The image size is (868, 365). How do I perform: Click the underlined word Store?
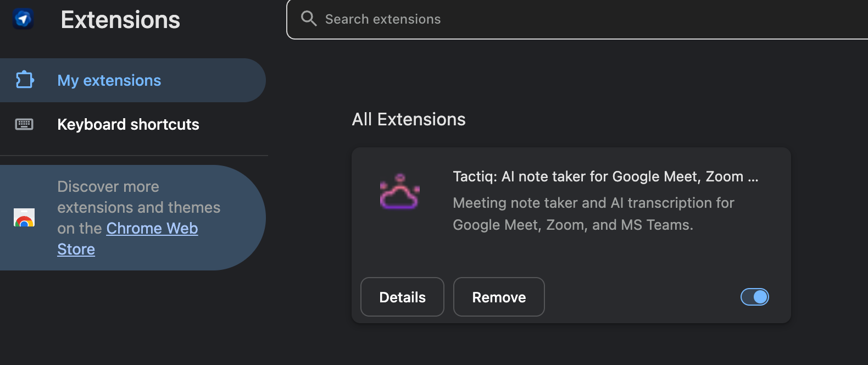[x=76, y=249]
